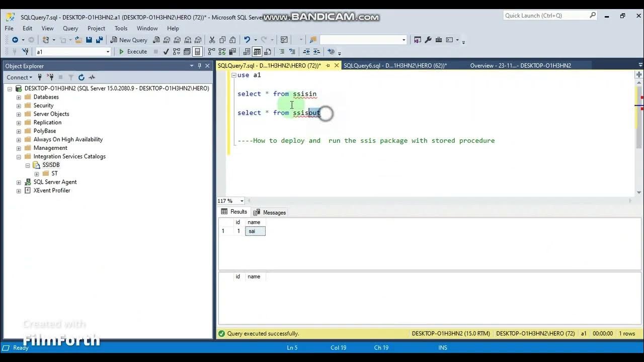Toggle Include Live Query Statistics
The image size is (644, 362).
[222, 51]
